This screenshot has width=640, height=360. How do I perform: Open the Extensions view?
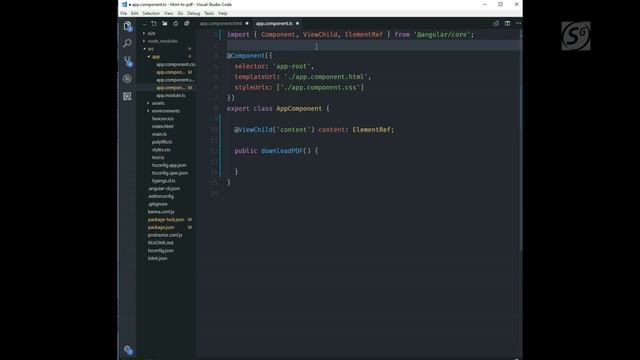tap(127, 96)
